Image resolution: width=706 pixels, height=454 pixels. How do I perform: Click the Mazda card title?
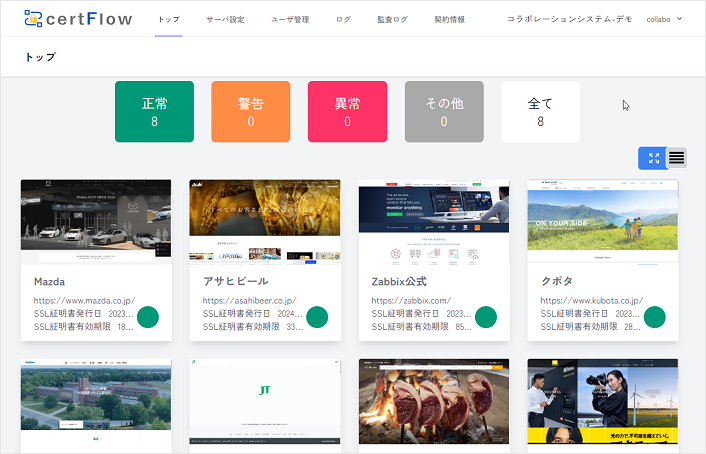click(50, 281)
